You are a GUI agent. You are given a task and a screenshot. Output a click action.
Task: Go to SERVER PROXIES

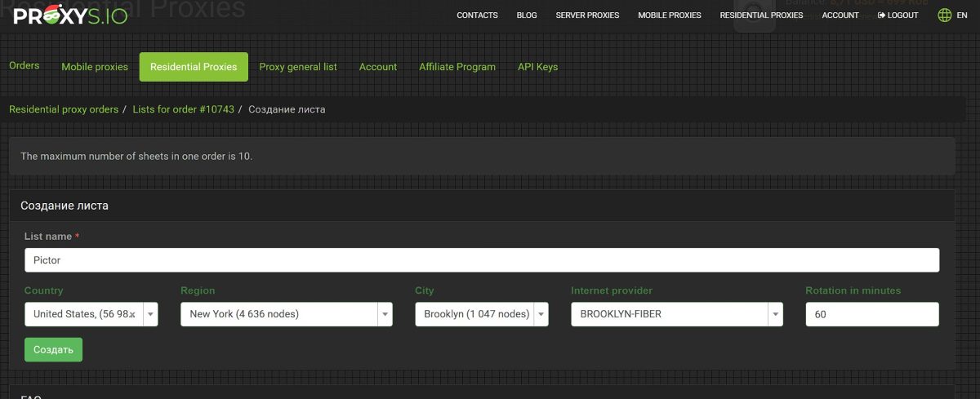coord(587,16)
